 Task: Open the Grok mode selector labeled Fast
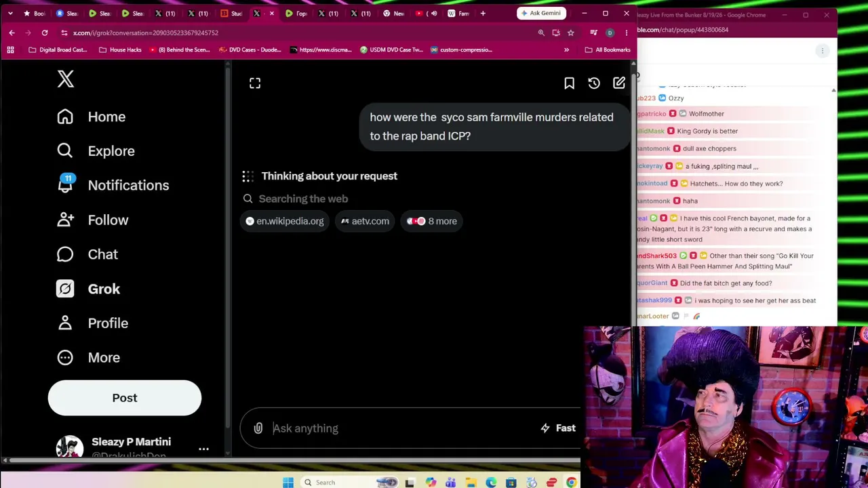point(558,428)
